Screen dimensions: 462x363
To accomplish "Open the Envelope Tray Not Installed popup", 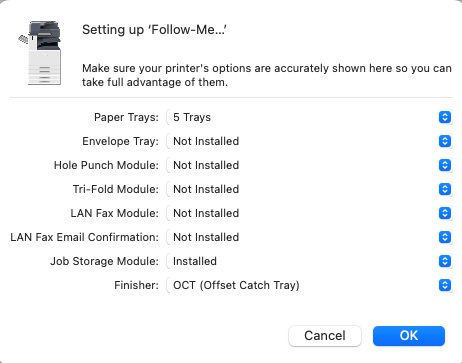I will [309, 141].
